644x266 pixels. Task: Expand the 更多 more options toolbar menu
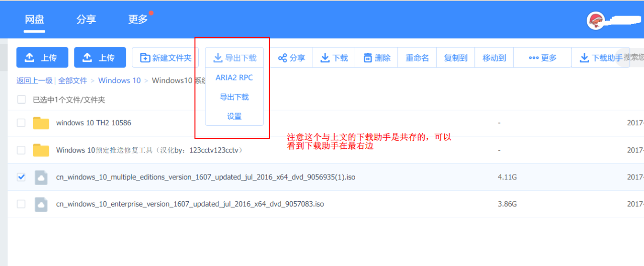[x=542, y=58]
